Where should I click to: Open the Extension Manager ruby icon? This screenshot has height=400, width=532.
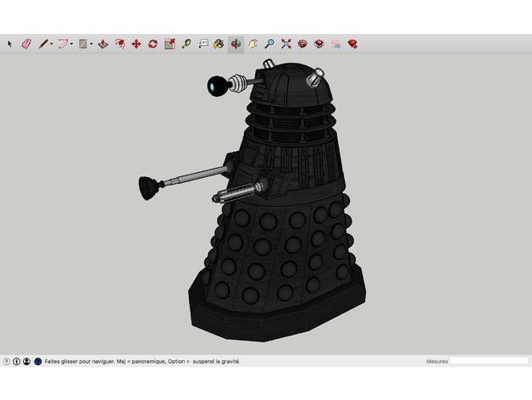click(352, 44)
